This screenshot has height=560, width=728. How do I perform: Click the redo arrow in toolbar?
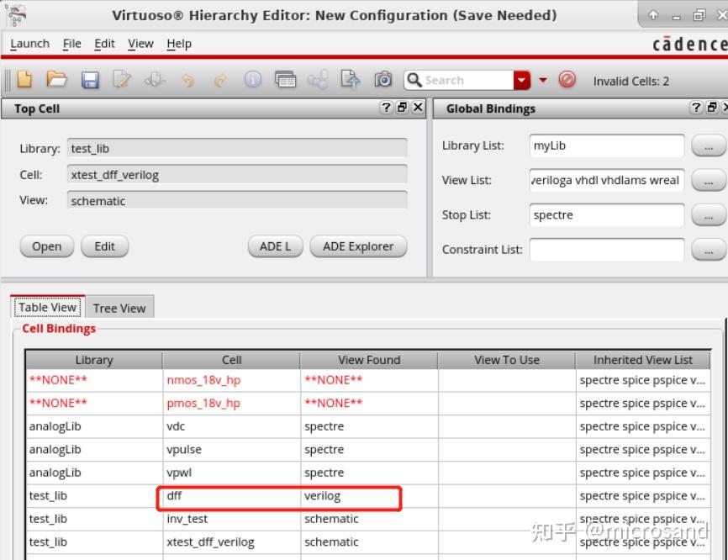click(220, 81)
